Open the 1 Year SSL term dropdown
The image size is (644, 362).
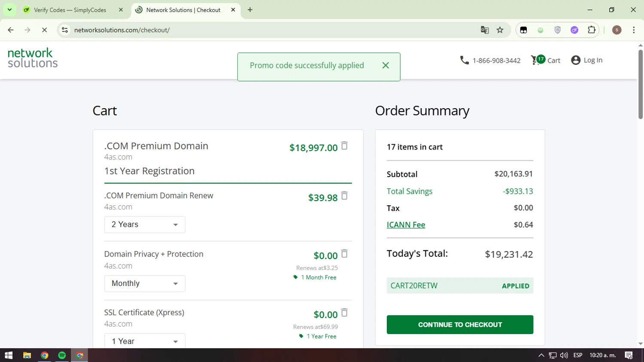click(x=145, y=341)
